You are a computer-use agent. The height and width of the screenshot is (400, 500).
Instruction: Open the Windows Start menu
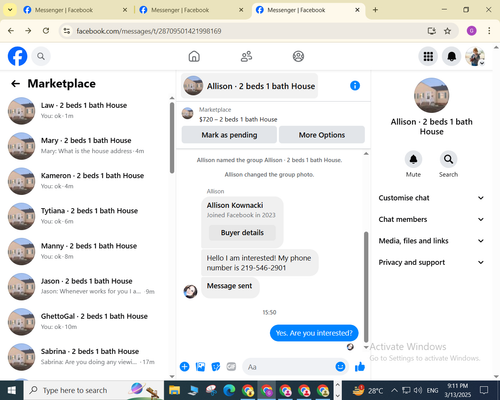pos(12,390)
